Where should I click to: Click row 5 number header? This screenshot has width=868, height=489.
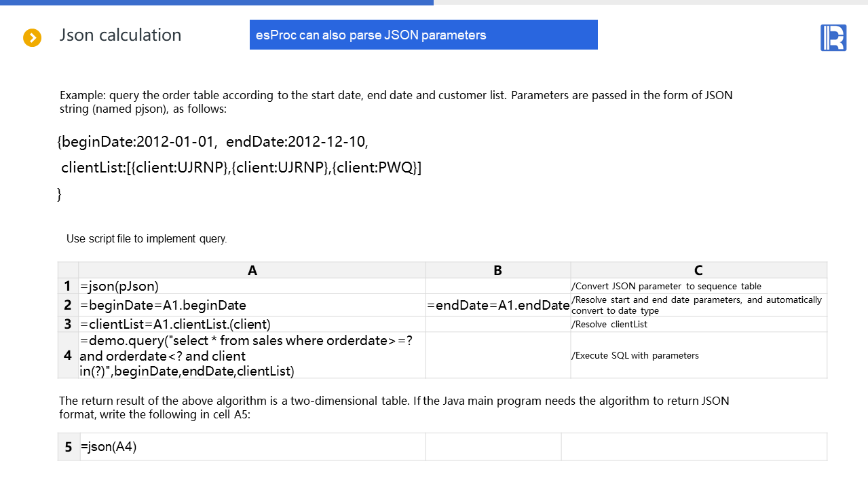pos(69,447)
